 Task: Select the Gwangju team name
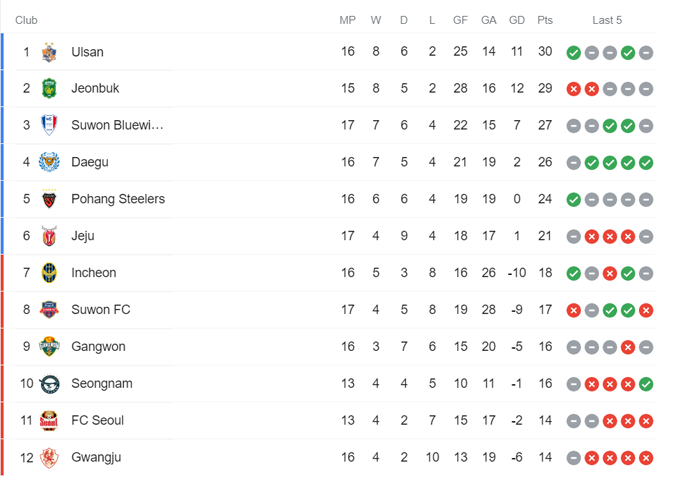96,457
